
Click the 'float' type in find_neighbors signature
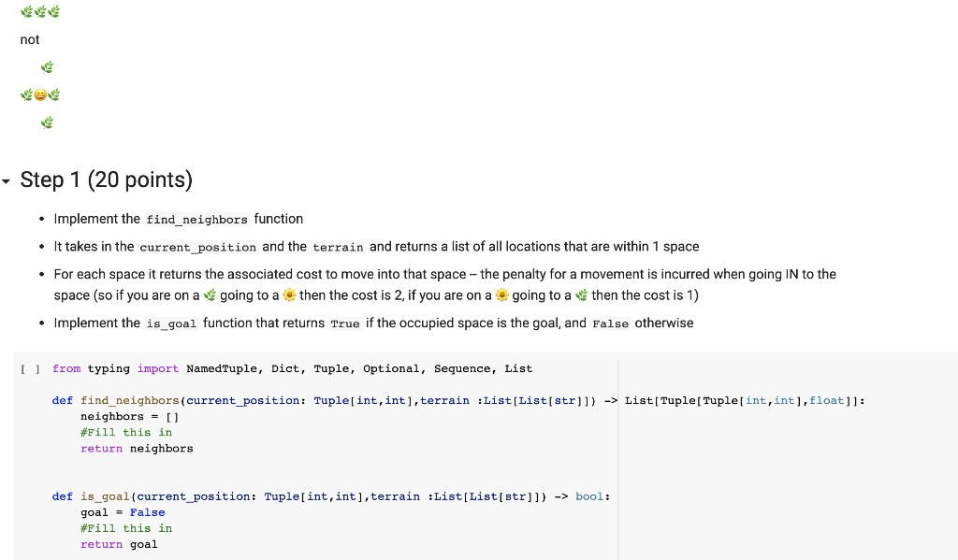coord(827,401)
